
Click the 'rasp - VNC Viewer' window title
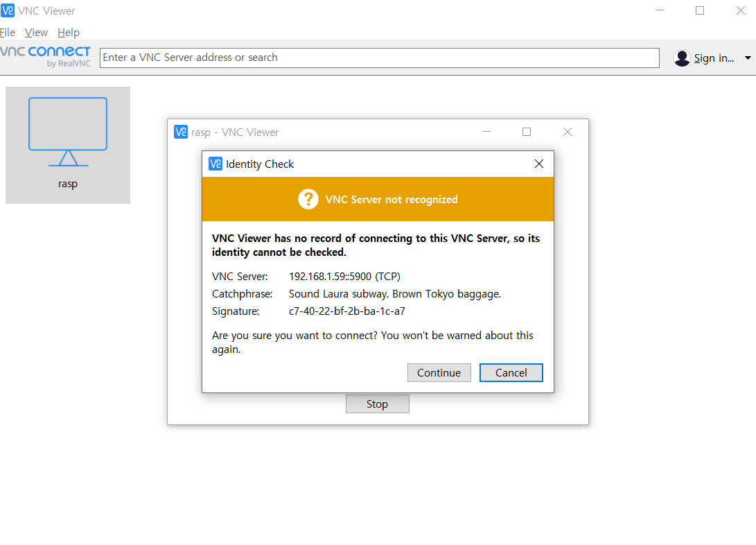(235, 132)
